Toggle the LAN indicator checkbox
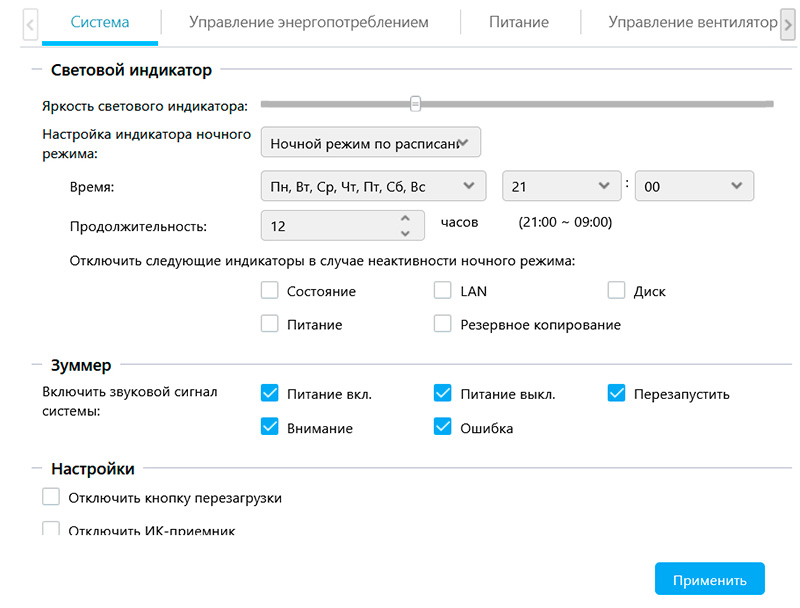The image size is (800, 608). (x=443, y=291)
